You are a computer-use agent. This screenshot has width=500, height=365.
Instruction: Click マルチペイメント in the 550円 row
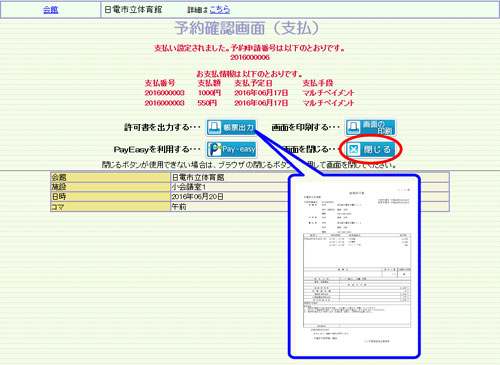point(328,103)
